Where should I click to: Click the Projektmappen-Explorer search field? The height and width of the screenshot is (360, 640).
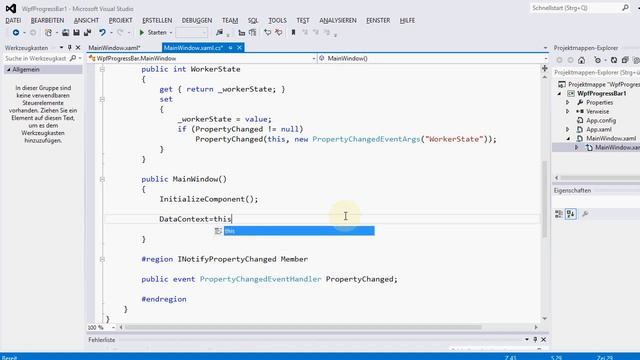coord(596,73)
